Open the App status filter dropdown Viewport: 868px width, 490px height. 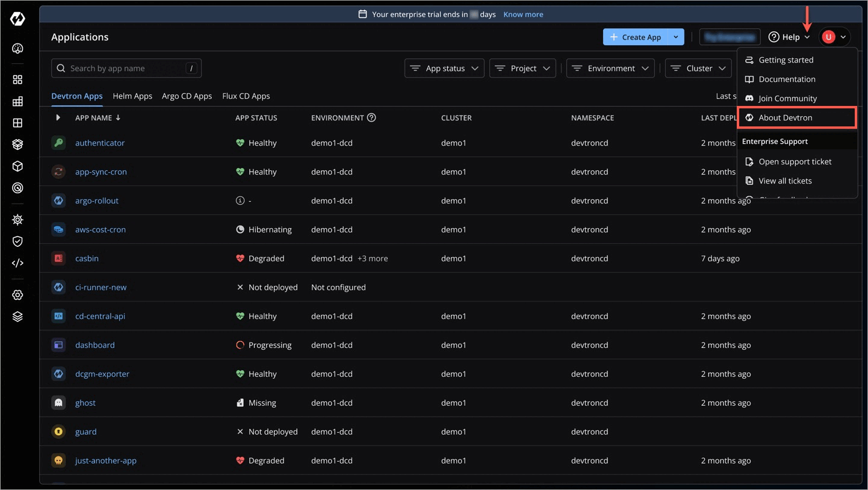click(444, 68)
